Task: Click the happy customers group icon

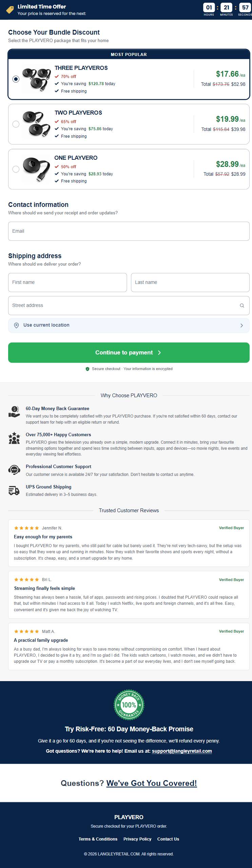Action: click(14, 438)
